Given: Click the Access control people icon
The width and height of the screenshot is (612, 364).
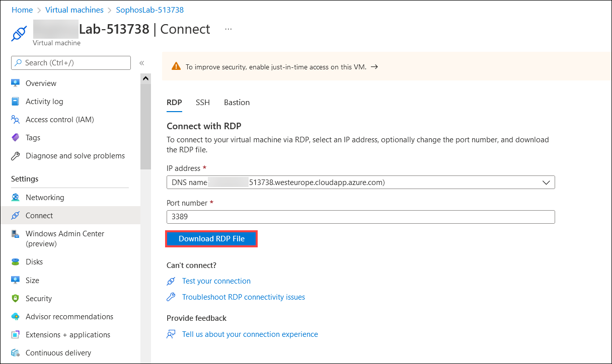Looking at the screenshot, I should click(x=15, y=119).
